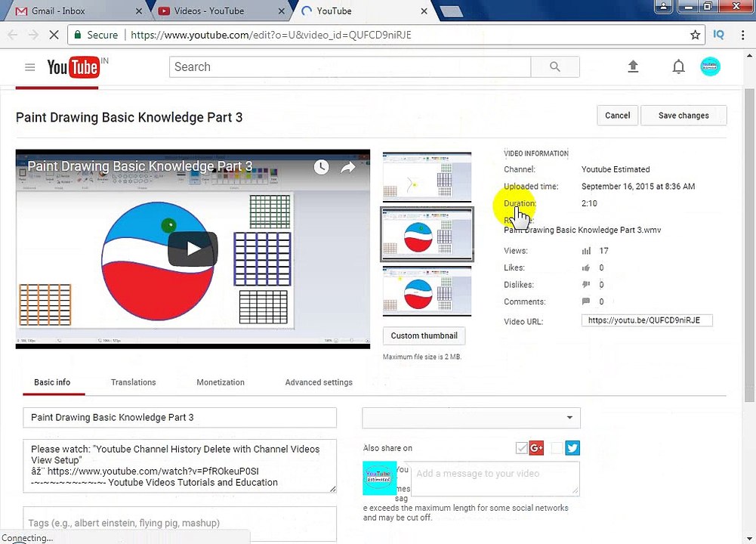Open Chrome three-dot menu
Screen dimensions: 756x544
pyautogui.click(x=742, y=35)
